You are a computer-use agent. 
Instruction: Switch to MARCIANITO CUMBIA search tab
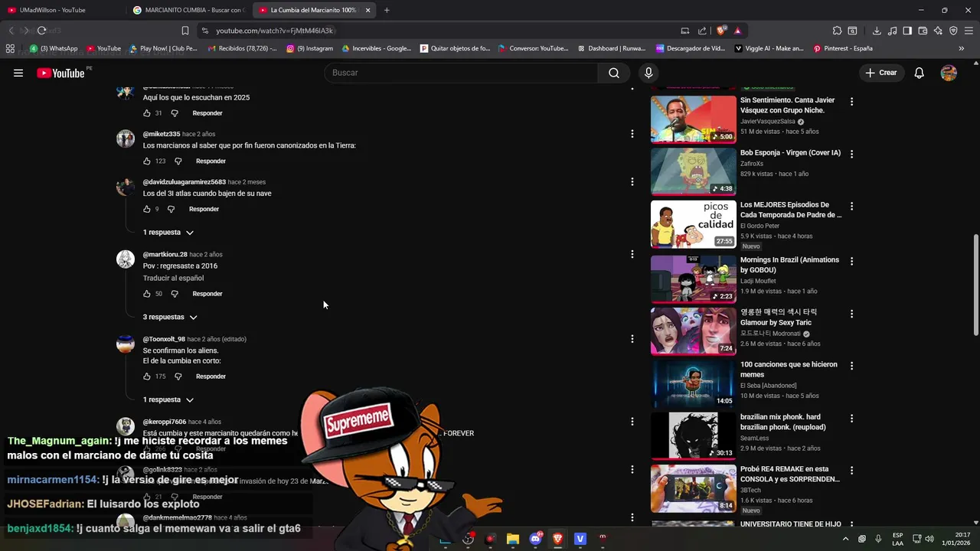188,10
